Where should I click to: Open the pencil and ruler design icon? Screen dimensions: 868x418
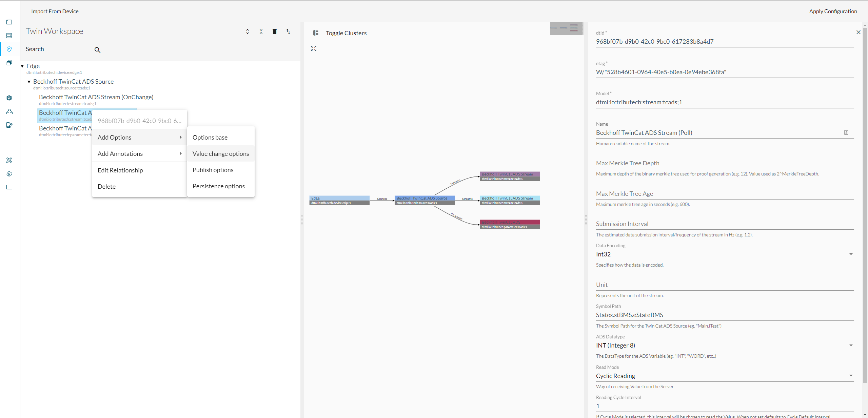9,160
